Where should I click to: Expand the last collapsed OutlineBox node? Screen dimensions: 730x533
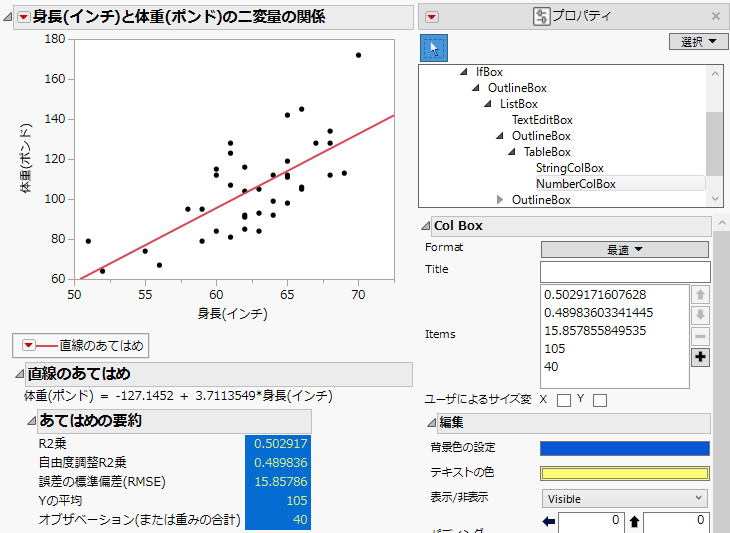click(x=500, y=200)
